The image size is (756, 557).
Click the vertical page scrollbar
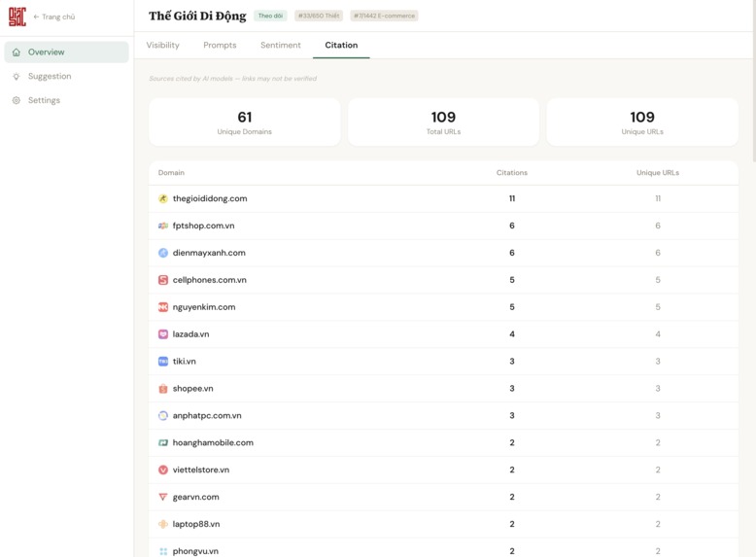tap(754, 82)
